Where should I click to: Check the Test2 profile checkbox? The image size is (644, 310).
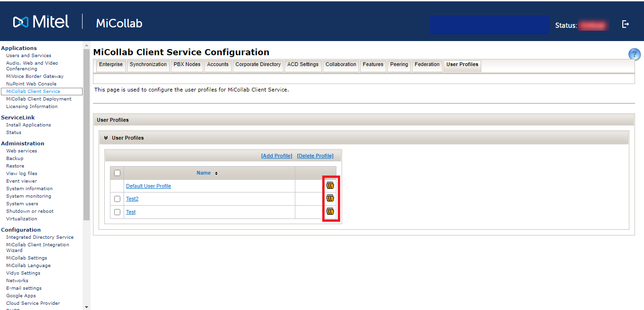[x=117, y=199]
